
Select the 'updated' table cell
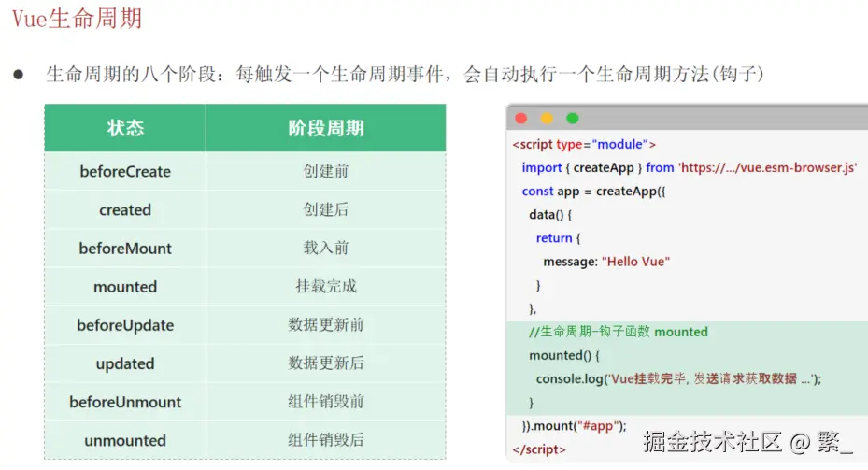[125, 363]
